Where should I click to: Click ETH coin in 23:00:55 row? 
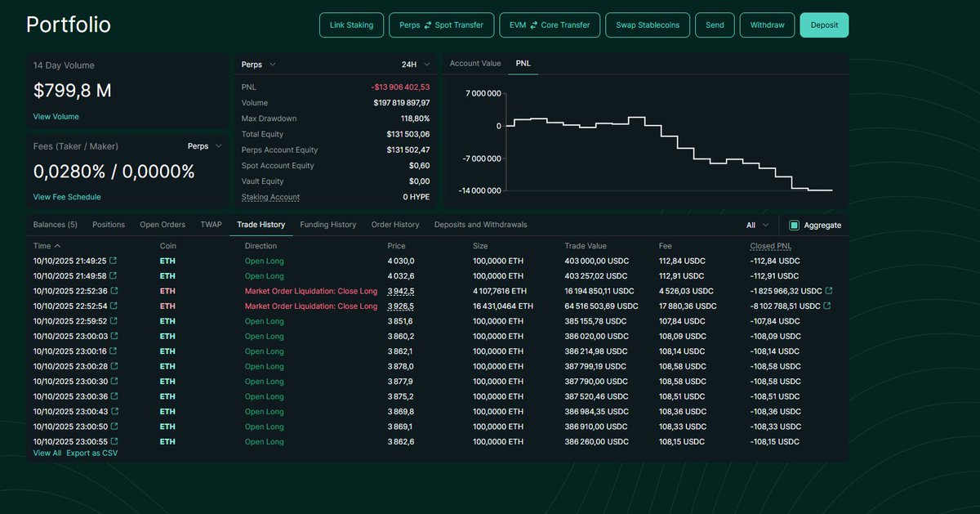(x=167, y=441)
